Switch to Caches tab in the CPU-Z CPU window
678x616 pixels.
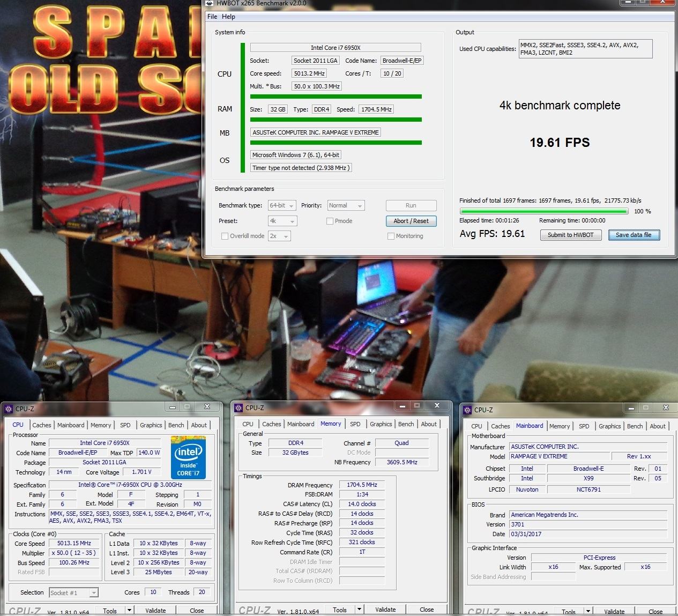point(42,425)
